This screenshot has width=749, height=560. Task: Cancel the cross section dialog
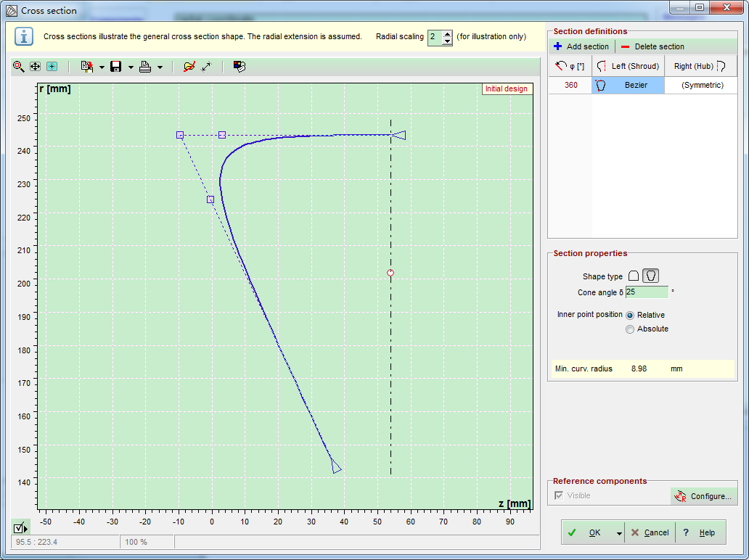[x=650, y=532]
